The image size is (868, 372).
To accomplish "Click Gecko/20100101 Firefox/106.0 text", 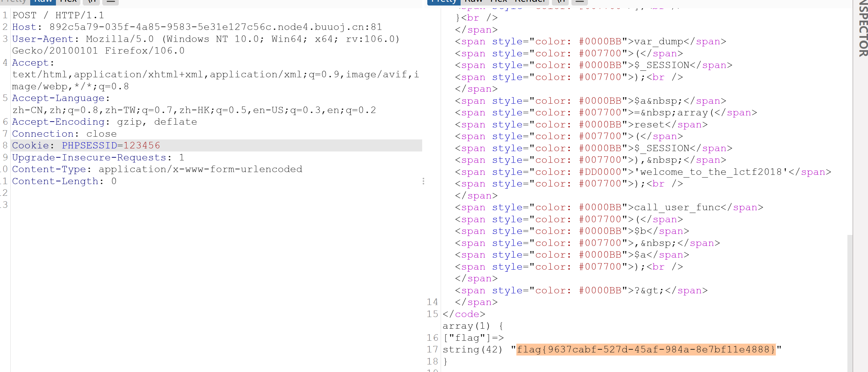I will click(x=99, y=51).
